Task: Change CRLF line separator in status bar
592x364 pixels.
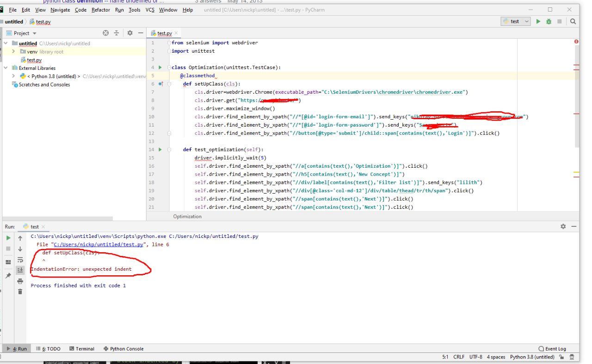Action: (x=459, y=357)
